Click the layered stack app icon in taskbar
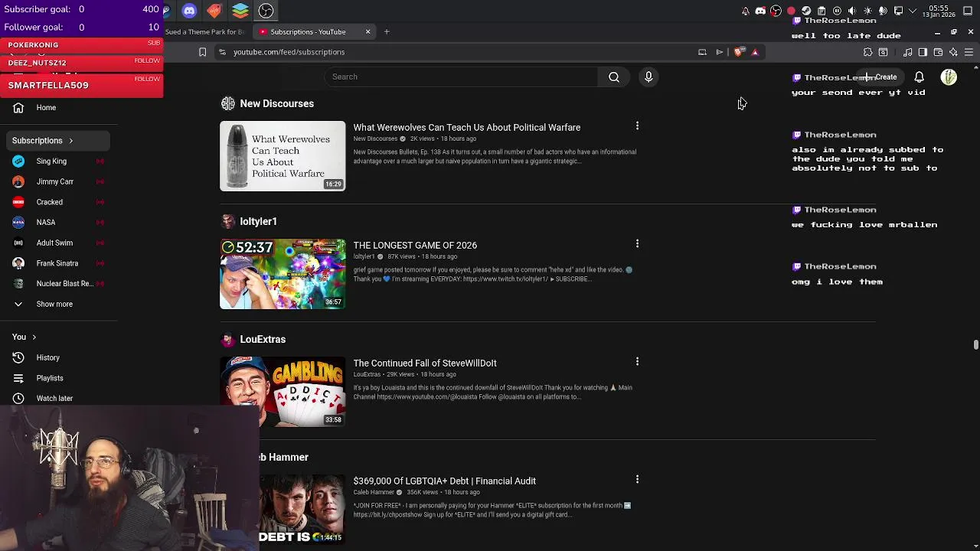 [x=240, y=11]
